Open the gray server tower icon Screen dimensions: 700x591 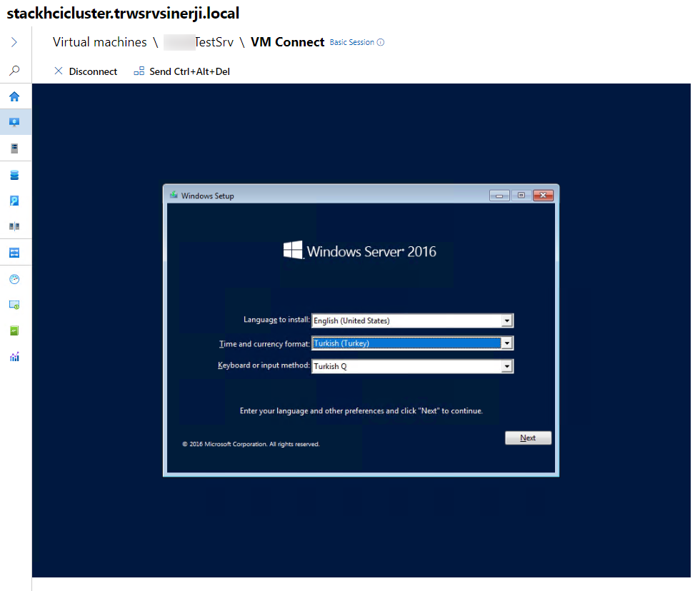14,148
